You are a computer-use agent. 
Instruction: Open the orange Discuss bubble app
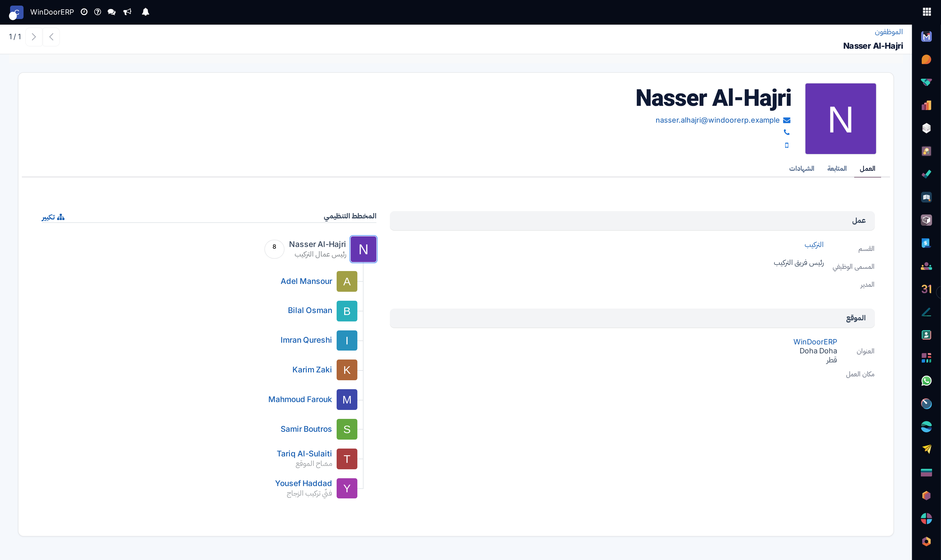(x=926, y=60)
